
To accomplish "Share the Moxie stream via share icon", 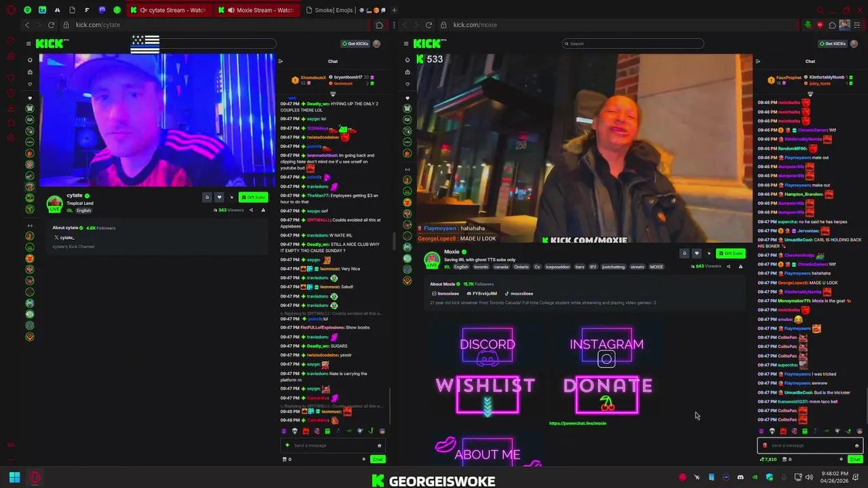I will [728, 266].
